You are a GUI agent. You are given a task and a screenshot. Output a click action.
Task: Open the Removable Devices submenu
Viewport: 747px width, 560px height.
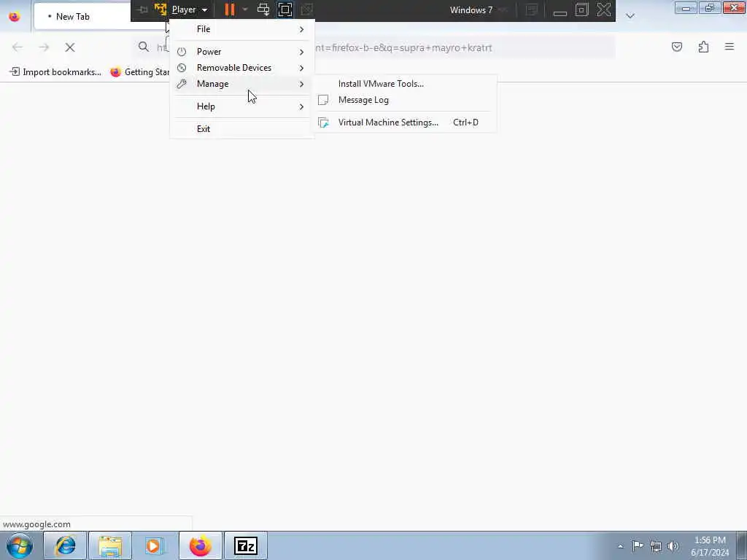242,68
